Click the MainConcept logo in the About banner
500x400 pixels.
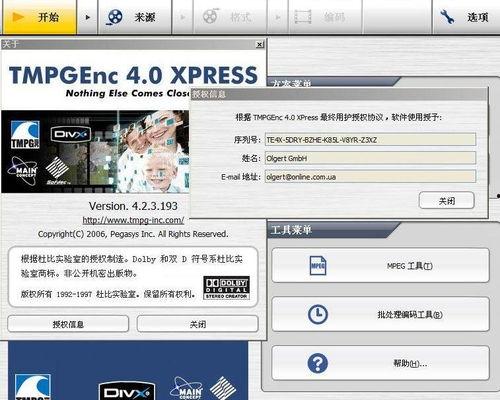click(22, 171)
